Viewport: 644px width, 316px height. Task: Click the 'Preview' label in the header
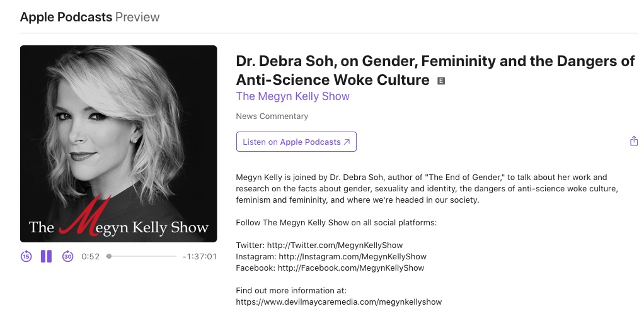tap(137, 17)
